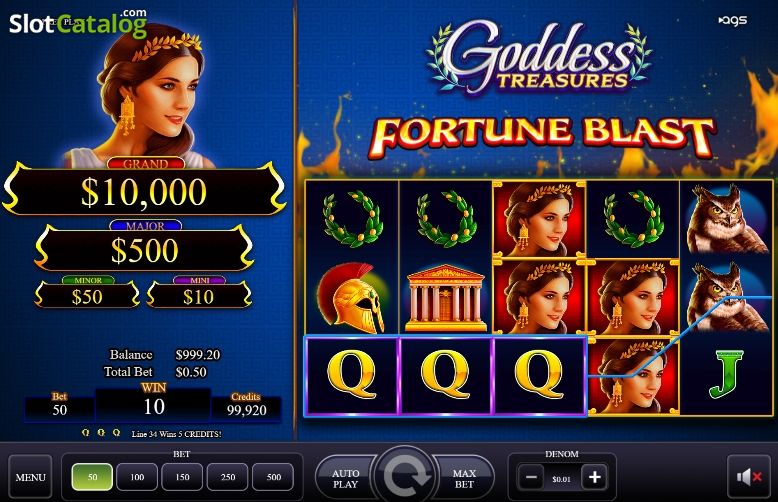Click the laurel wreath on the first reel
778x502 pixels.
coord(352,220)
